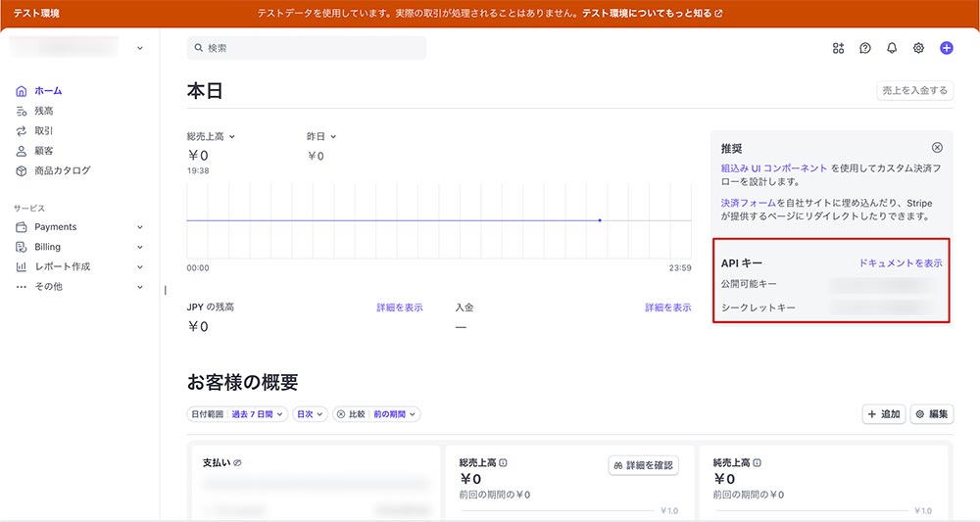This screenshot has height=522, width=980.
Task: Click the 本日 heading text
Action: 205,91
